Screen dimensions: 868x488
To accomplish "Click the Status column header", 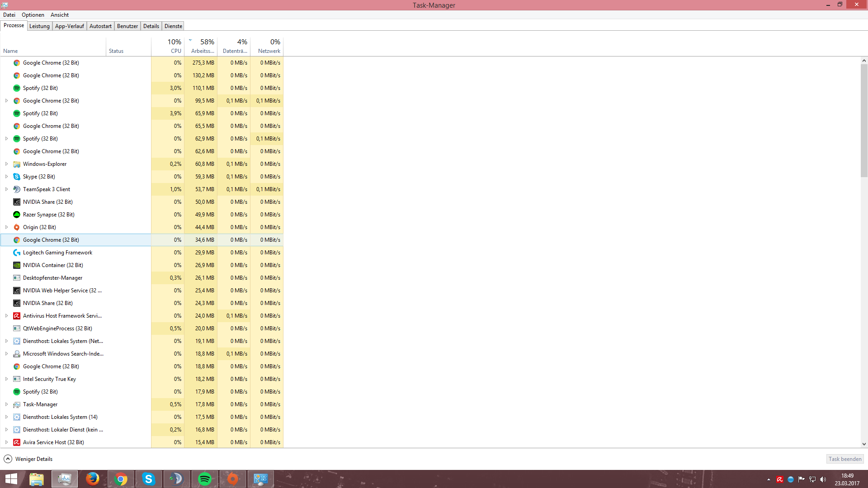I will click(129, 46).
